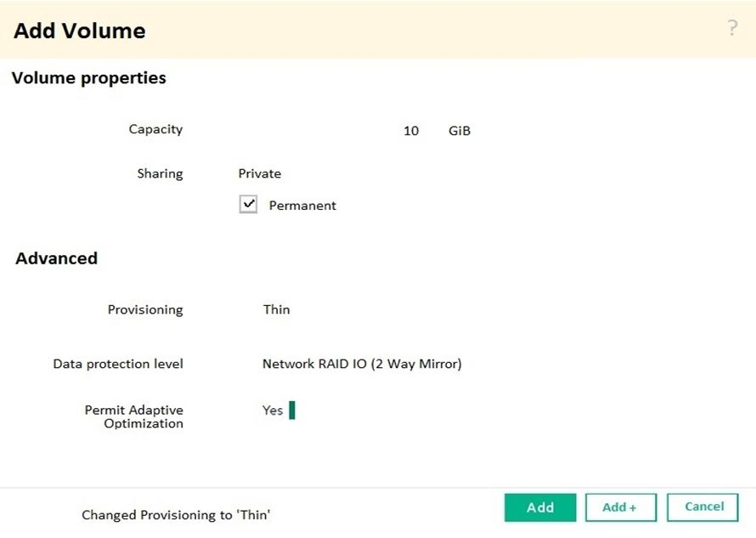Viewport: 756px width, 538px height.
Task: Click the Volume properties section heading
Action: click(x=89, y=78)
